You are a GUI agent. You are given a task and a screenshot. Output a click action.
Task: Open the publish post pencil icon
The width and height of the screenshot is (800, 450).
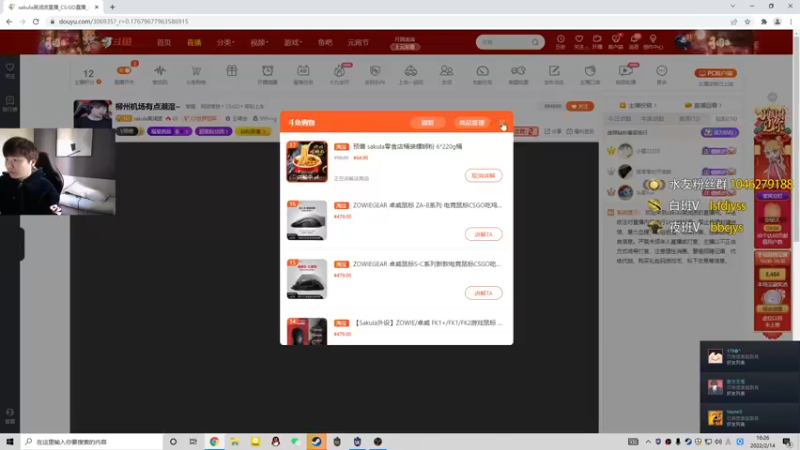coord(554,71)
